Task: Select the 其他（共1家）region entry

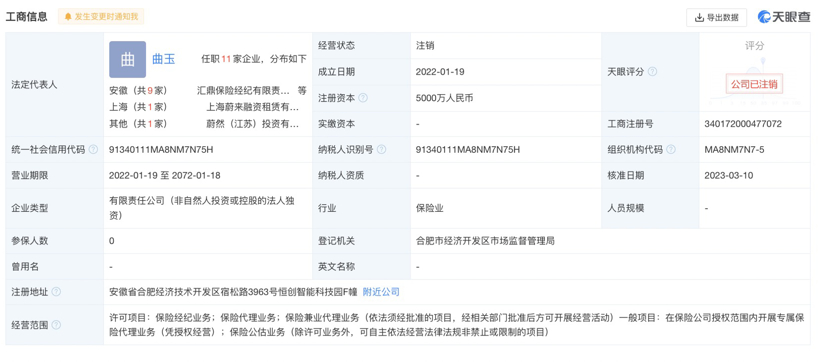Action: tap(138, 124)
